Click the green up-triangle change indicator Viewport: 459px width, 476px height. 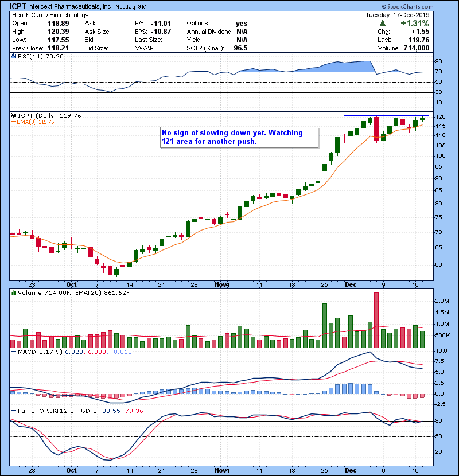pos(383,24)
